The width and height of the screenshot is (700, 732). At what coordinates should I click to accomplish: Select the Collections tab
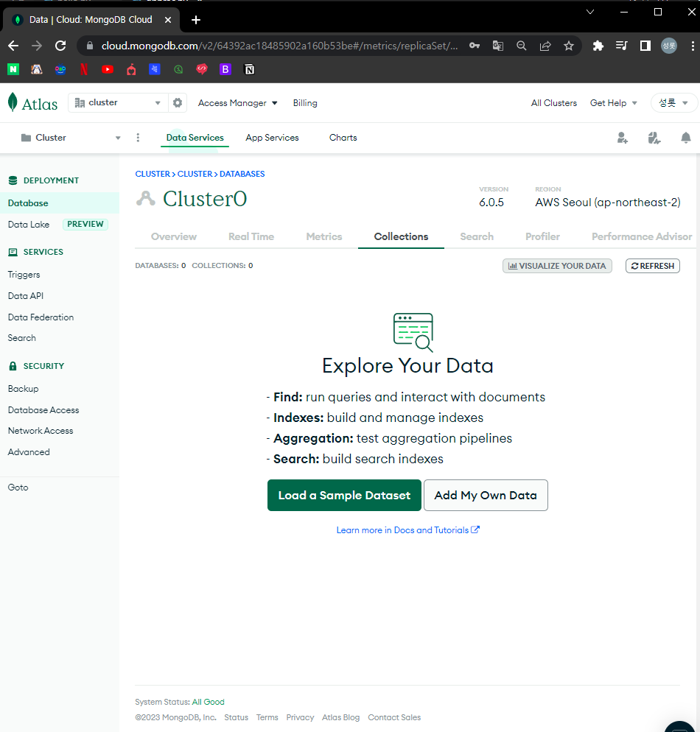(x=401, y=236)
